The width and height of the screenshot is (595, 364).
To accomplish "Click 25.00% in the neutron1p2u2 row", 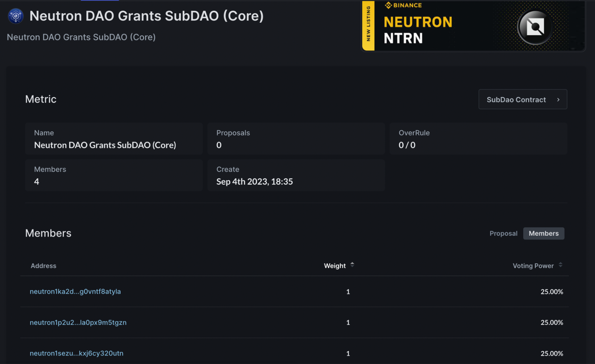I will tap(552, 322).
